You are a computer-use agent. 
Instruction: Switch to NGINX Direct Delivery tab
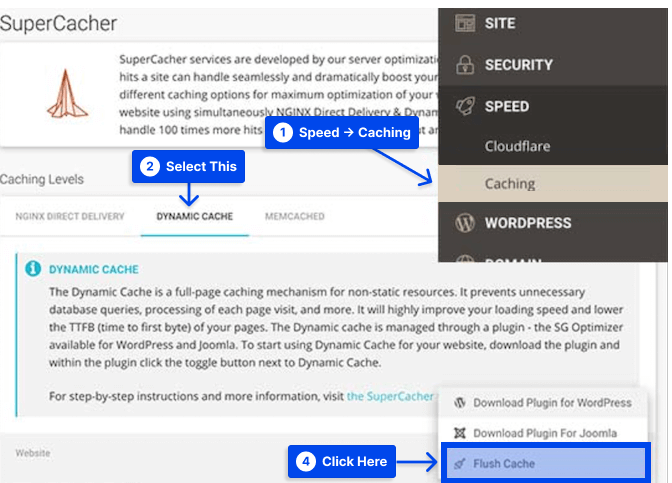coord(70,216)
